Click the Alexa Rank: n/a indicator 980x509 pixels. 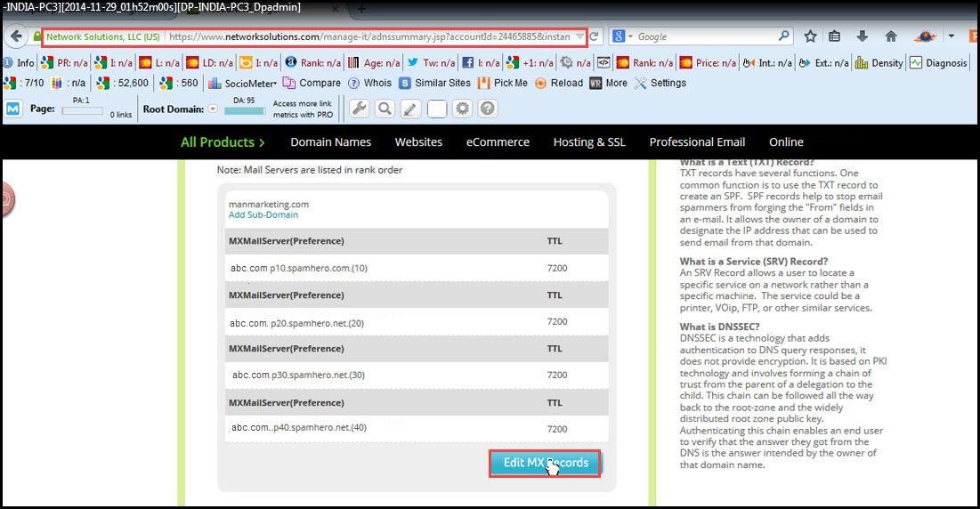pyautogui.click(x=313, y=62)
